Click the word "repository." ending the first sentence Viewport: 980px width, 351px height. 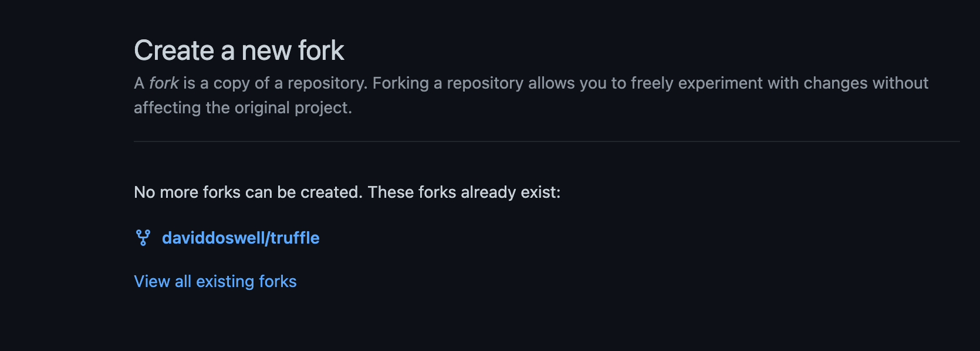click(x=327, y=83)
